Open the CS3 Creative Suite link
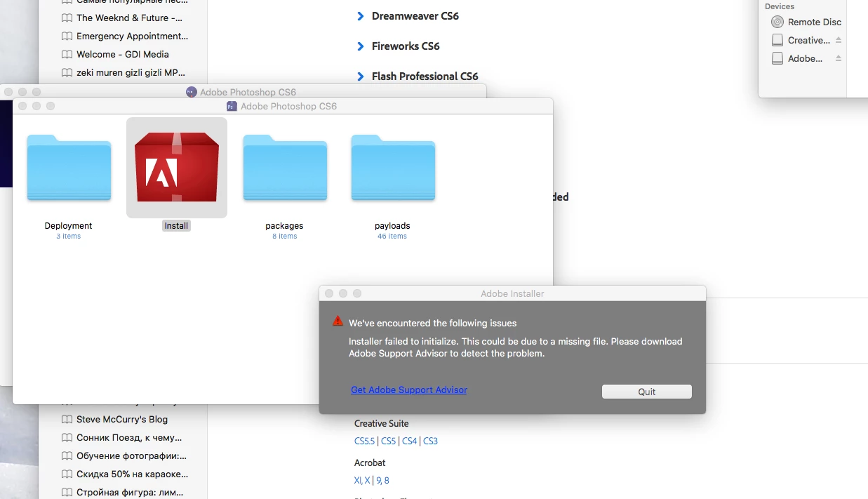The width and height of the screenshot is (868, 499). [x=431, y=441]
